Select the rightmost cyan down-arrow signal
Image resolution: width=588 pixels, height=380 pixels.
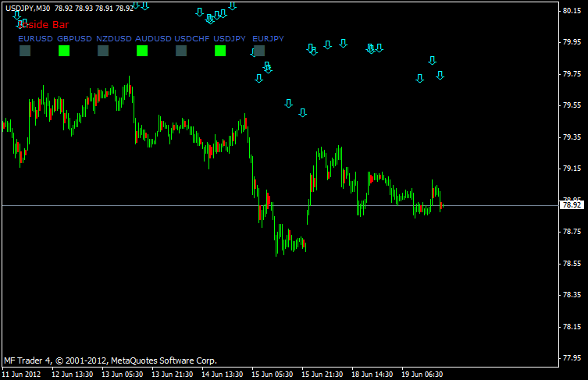(x=440, y=76)
